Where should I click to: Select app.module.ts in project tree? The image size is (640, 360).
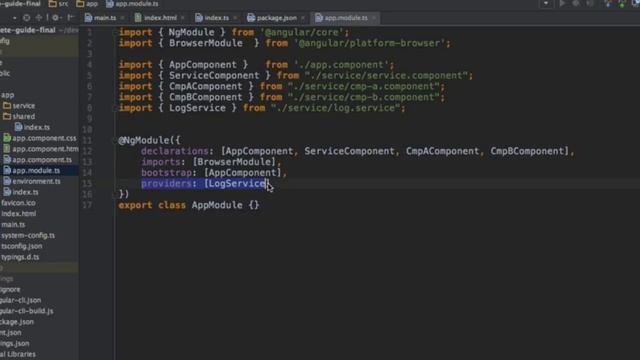[36, 171]
